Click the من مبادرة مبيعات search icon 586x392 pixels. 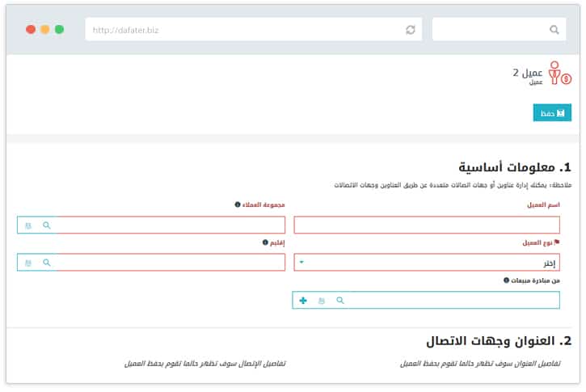tap(339, 301)
